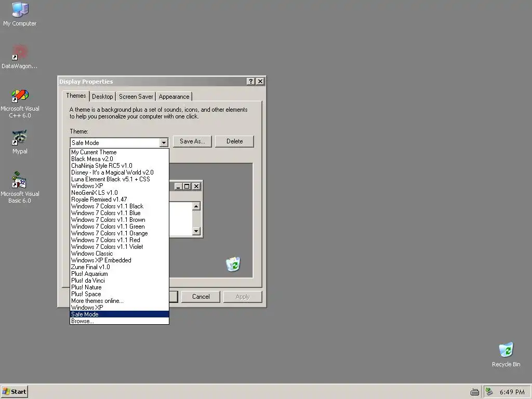This screenshot has width=532, height=399.
Task: Click the disabled Apply button
Action: click(243, 297)
